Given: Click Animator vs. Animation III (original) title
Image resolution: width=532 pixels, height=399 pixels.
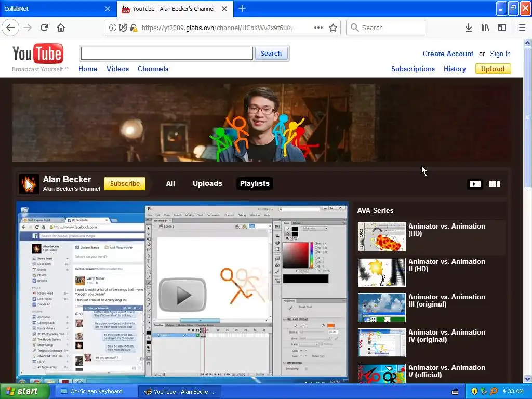Looking at the screenshot, I should (x=446, y=300).
